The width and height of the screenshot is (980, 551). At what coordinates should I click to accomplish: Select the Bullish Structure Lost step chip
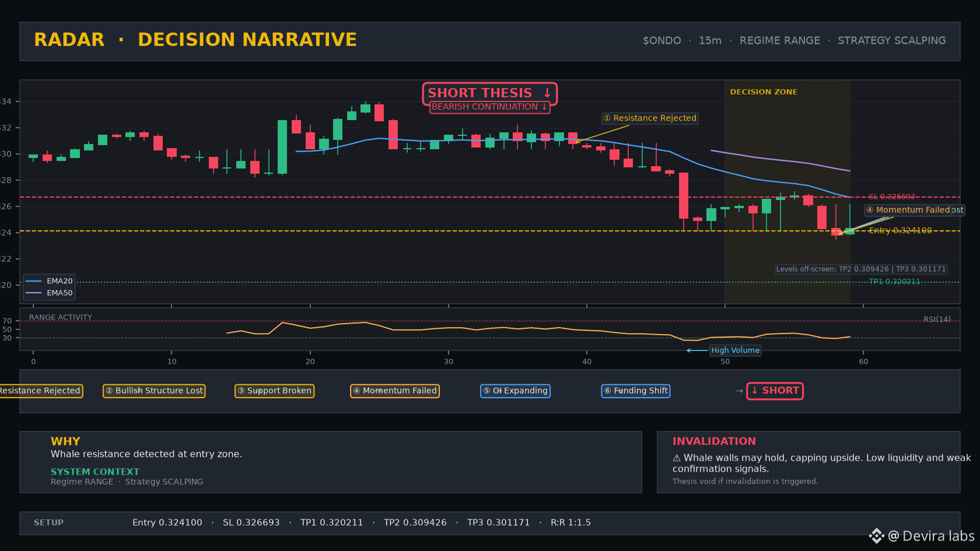tap(154, 391)
